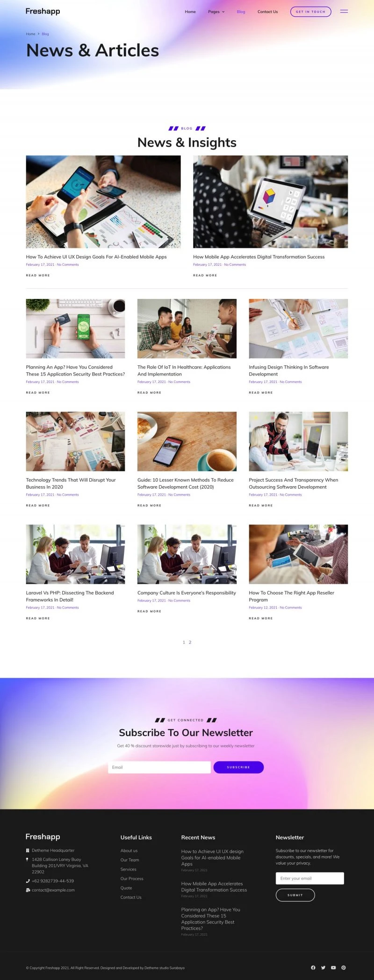Click the purple Subscribe button
The image size is (374, 980).
tap(238, 767)
